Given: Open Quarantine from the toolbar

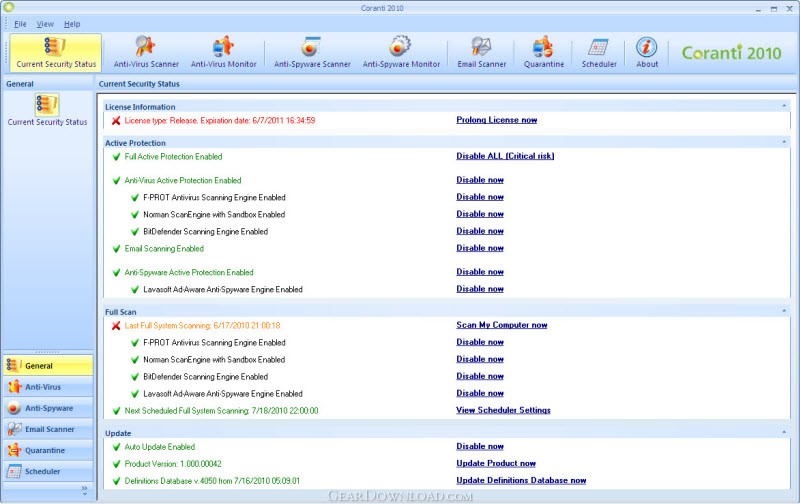Looking at the screenshot, I should (544, 53).
